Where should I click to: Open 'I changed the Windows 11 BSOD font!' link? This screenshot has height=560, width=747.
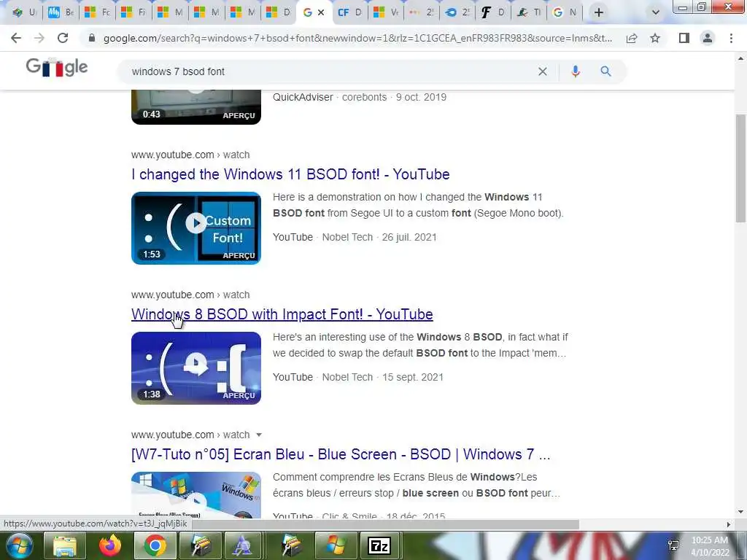coord(290,174)
